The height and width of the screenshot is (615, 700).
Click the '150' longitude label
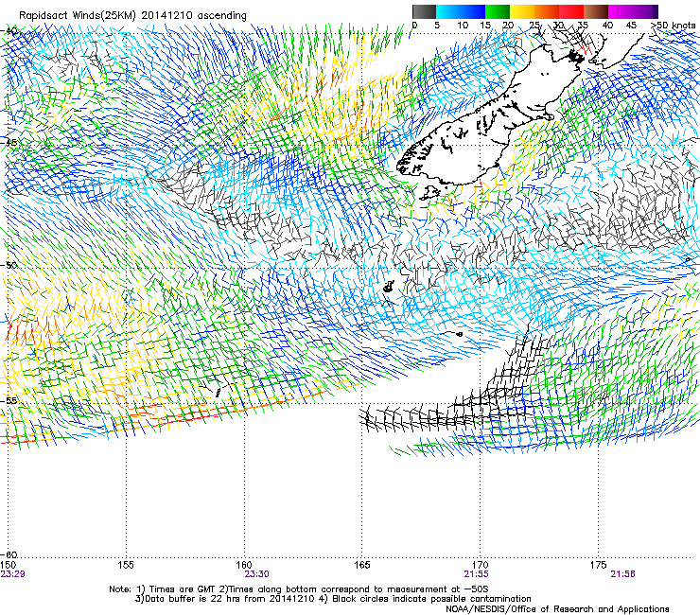point(8,565)
